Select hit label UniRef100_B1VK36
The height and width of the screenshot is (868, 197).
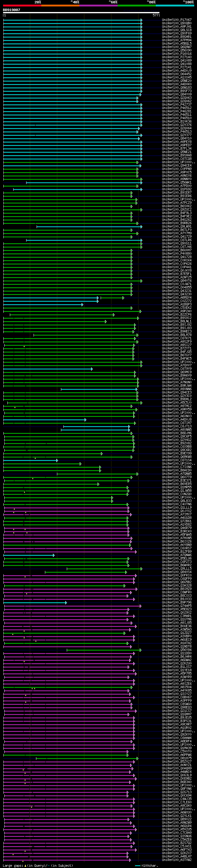[x=177, y=121]
